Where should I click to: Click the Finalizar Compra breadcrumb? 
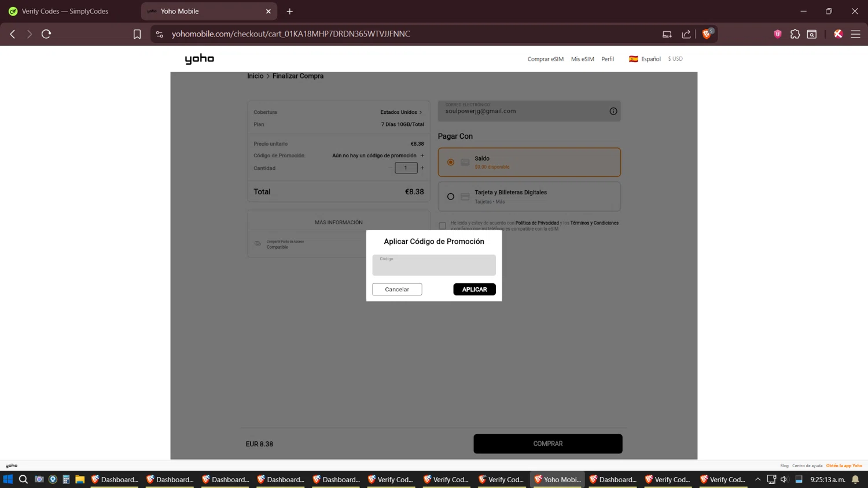click(x=298, y=76)
